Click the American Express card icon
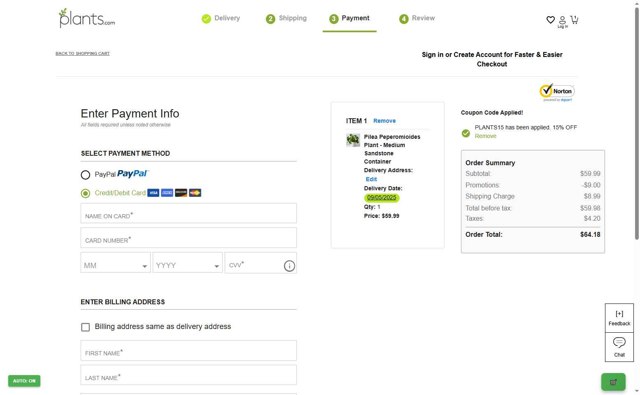Viewport: 640px width, 395px height. pyautogui.click(x=167, y=193)
